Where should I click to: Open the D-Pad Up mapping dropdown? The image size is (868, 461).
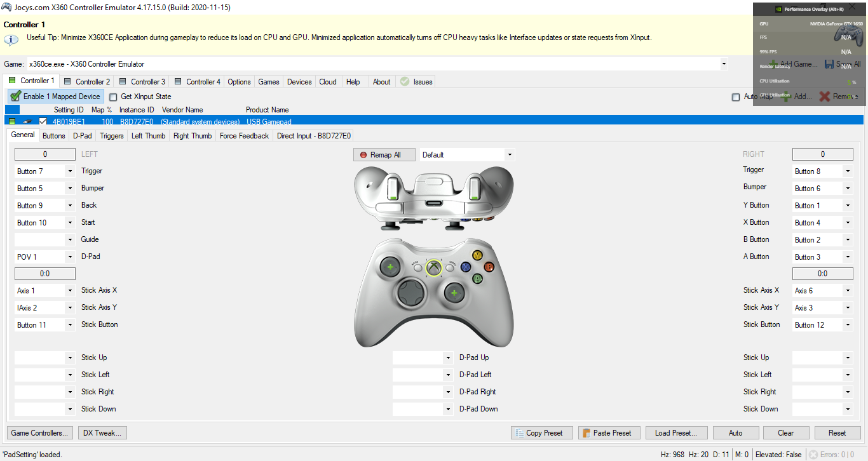click(448, 358)
